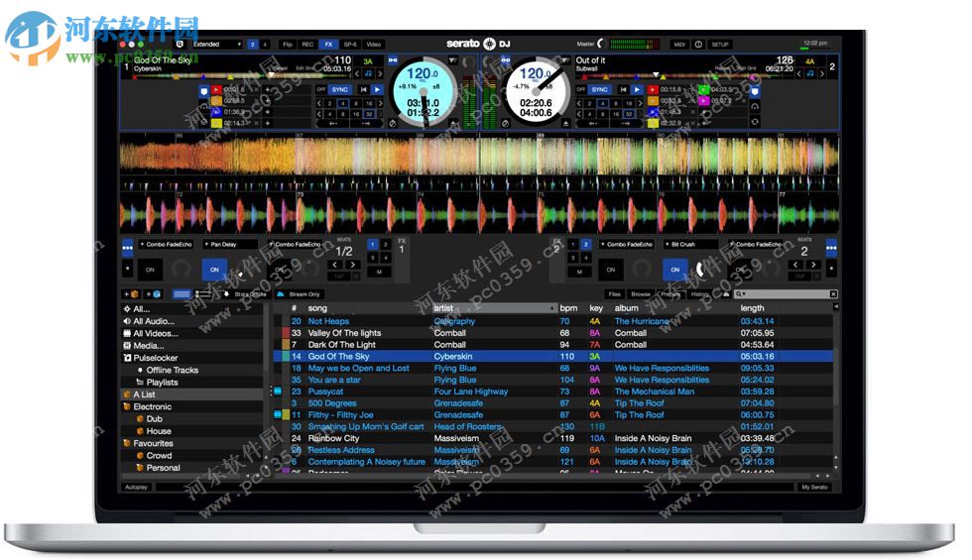This screenshot has width=972, height=560.
Task: Click into the library search field
Action: click(788, 294)
